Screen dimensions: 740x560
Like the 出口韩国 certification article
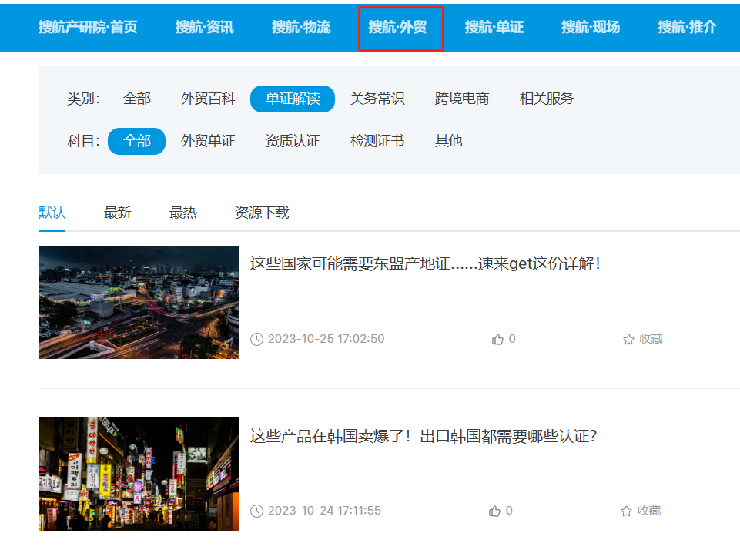495,511
